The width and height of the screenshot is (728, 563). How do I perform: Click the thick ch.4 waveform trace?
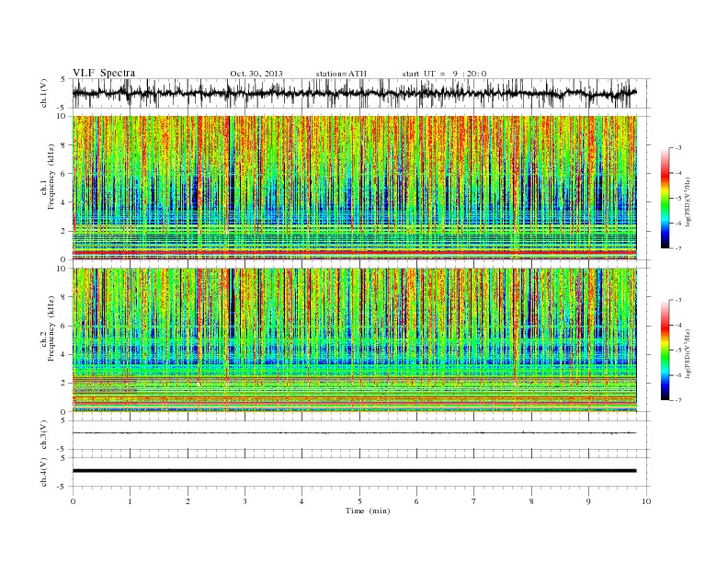point(354,471)
